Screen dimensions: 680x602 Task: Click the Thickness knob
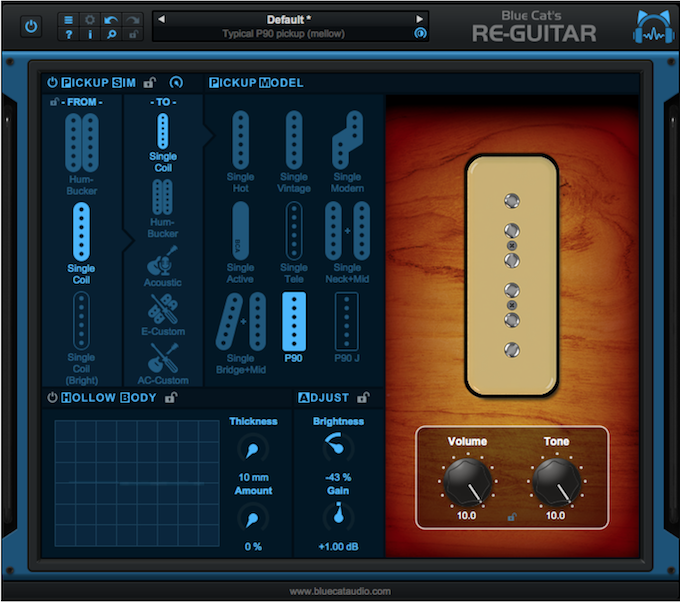253,449
